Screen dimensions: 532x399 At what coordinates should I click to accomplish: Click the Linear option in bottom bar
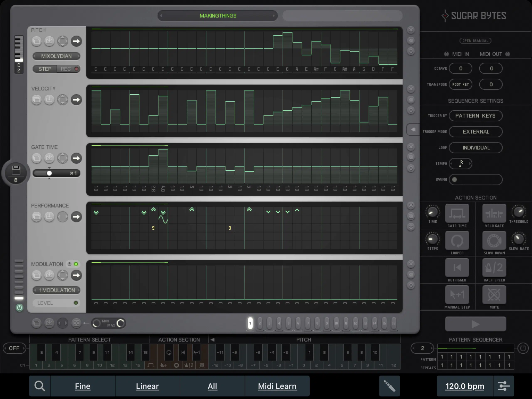point(147,386)
